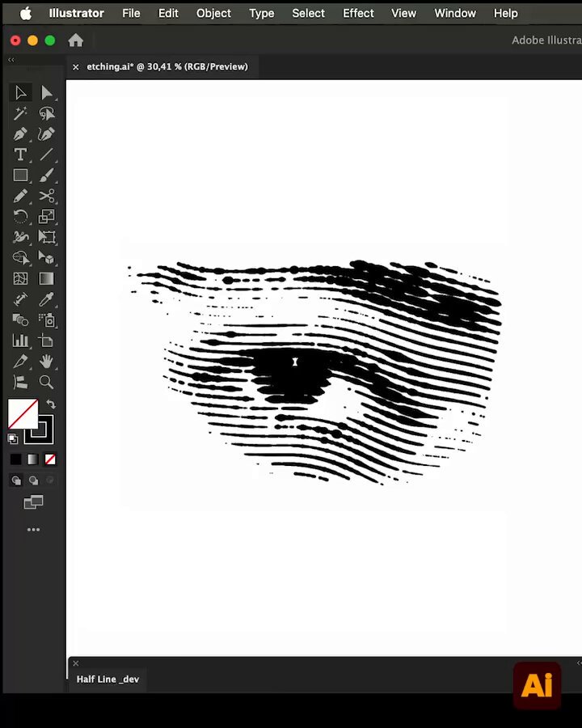Activate the Artboard tool
Screen dimensions: 582x728
(x=46, y=341)
